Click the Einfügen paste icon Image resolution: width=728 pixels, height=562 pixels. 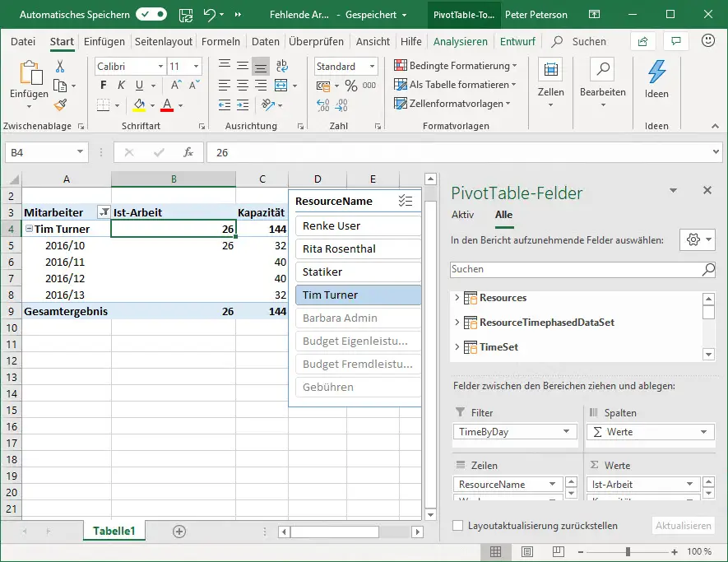[30, 73]
